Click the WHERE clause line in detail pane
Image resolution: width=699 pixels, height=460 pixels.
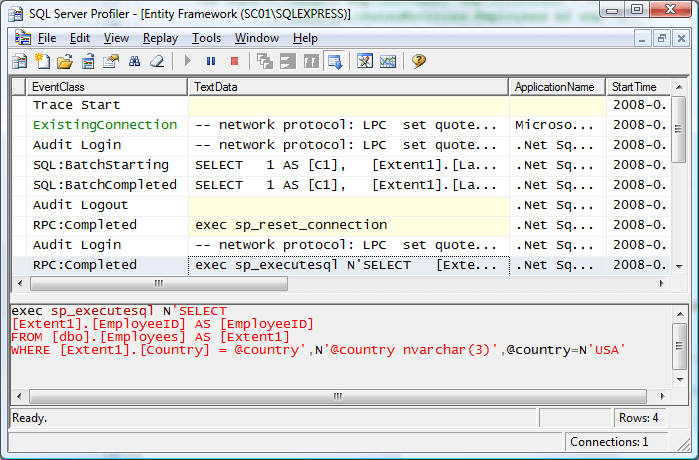[x=318, y=350]
